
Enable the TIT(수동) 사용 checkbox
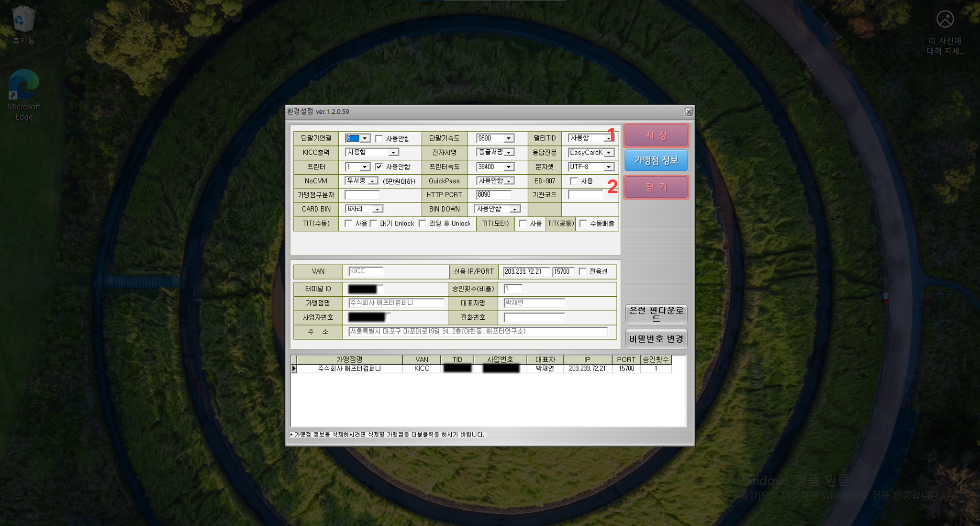click(348, 224)
